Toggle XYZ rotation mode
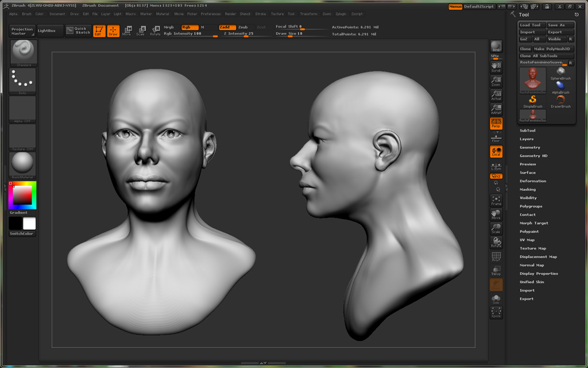The image size is (588, 368). 496,176
